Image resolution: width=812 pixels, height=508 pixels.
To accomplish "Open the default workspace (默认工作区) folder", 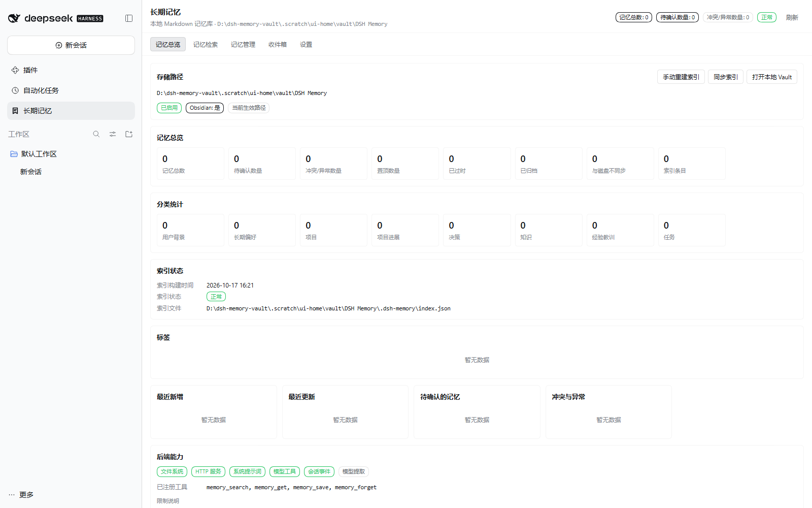I will [x=71, y=154].
